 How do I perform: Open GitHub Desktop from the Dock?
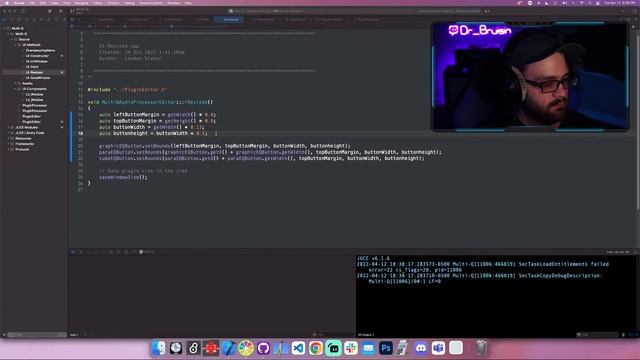tap(263, 348)
